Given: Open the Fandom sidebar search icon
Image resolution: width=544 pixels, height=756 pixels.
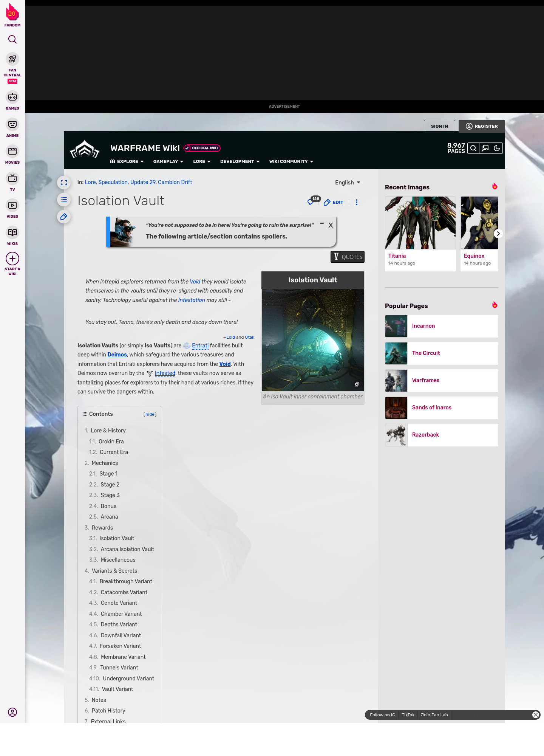Looking at the screenshot, I should [12, 39].
